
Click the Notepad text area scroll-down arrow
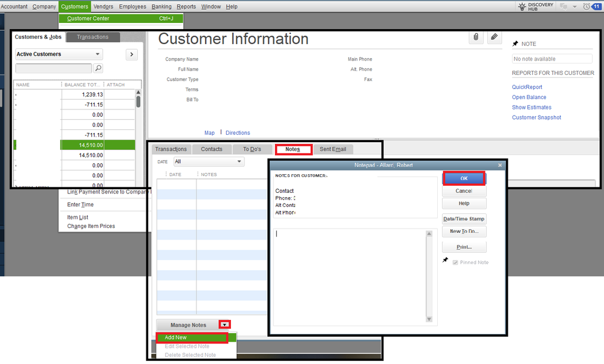pyautogui.click(x=429, y=319)
